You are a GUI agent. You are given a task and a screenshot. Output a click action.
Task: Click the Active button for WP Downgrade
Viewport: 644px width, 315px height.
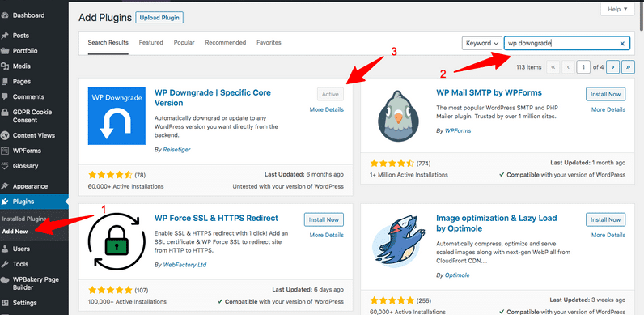coord(330,94)
